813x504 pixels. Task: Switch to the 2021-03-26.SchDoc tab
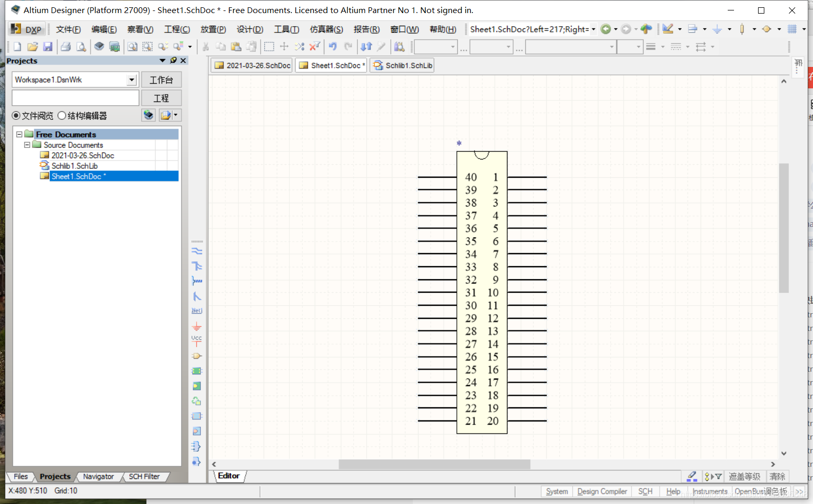[252, 65]
